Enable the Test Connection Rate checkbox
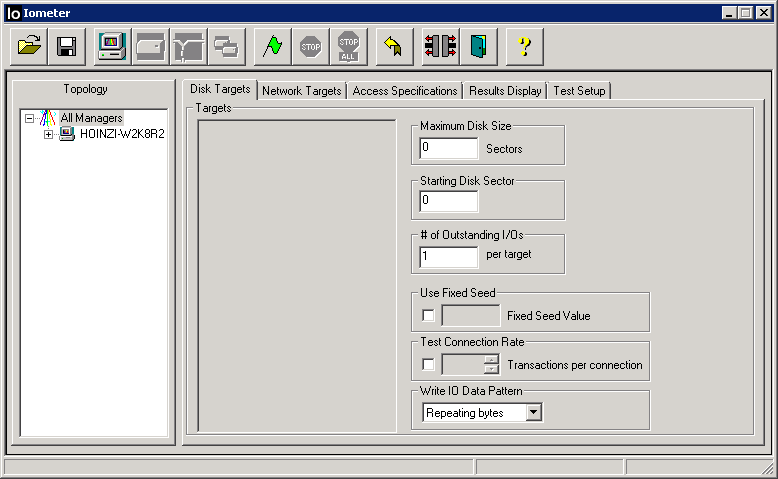778x479 pixels. tap(428, 364)
